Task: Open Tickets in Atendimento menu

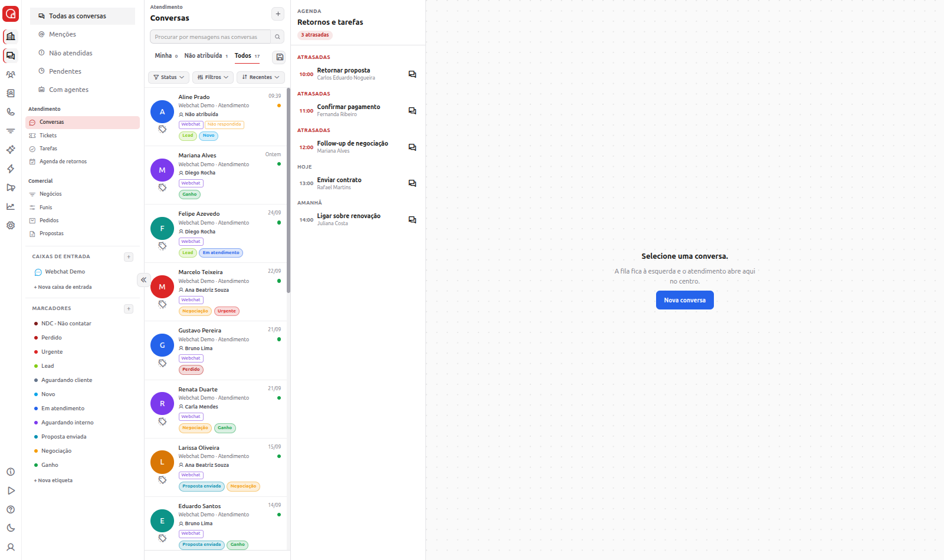Action: click(83, 136)
